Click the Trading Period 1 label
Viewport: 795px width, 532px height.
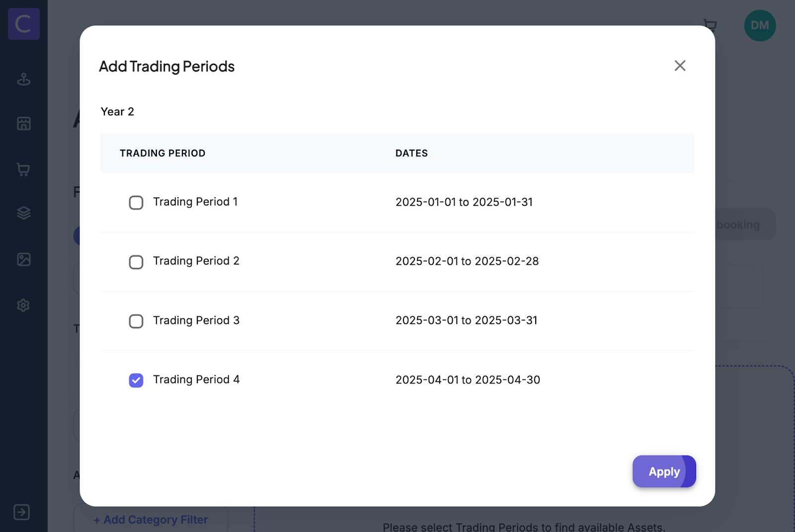click(x=195, y=202)
